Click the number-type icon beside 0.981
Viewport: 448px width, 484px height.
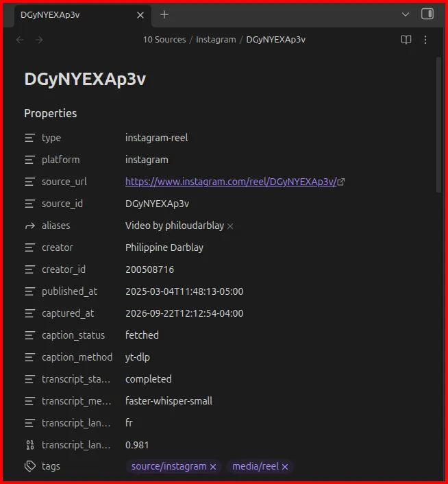30,445
